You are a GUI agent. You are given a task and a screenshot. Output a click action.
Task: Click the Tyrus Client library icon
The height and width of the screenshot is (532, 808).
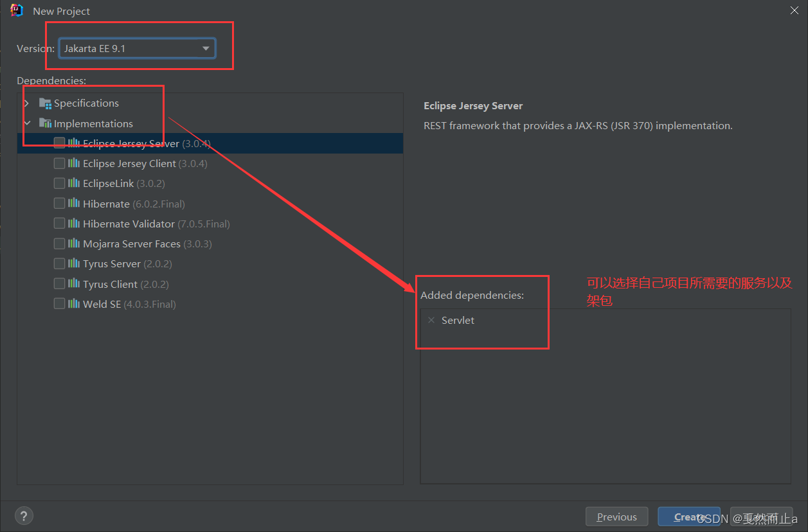[74, 283]
